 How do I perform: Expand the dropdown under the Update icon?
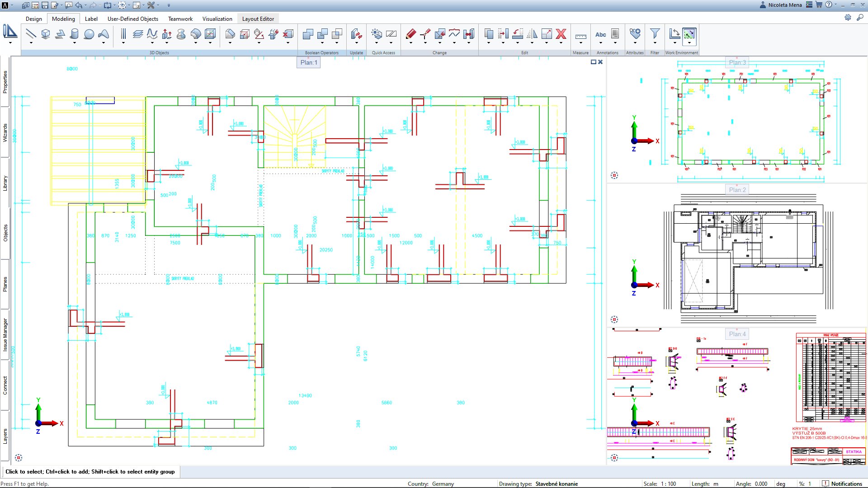(x=356, y=43)
